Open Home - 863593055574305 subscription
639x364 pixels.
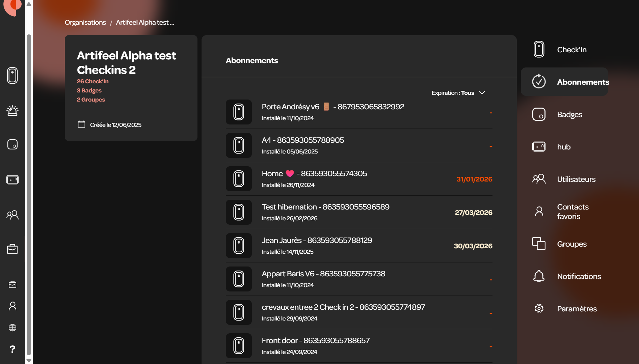click(359, 179)
